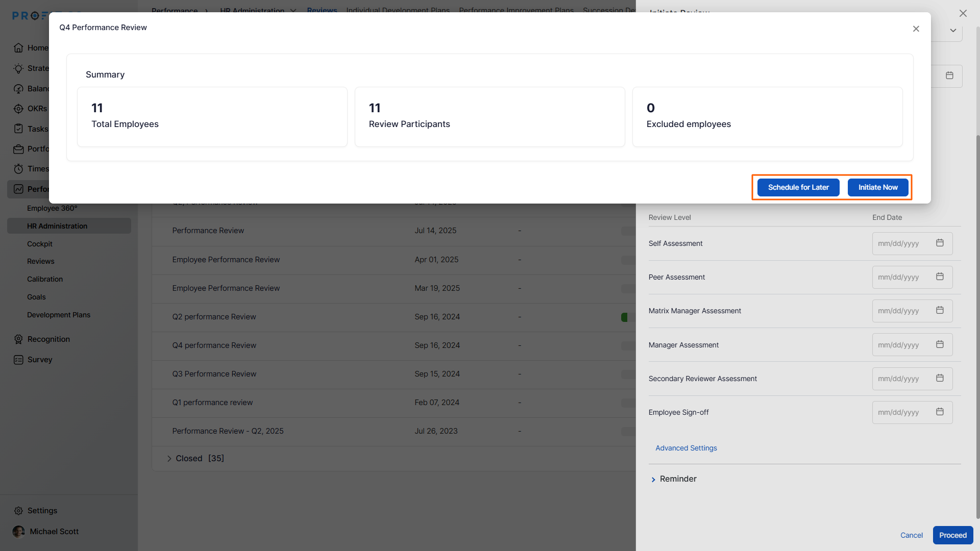Image resolution: width=980 pixels, height=551 pixels.
Task: Open Advanced Settings link
Action: 686,448
